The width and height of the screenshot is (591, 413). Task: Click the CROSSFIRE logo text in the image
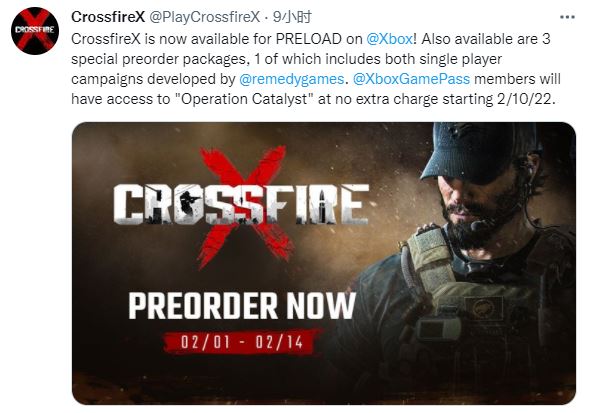[241, 205]
